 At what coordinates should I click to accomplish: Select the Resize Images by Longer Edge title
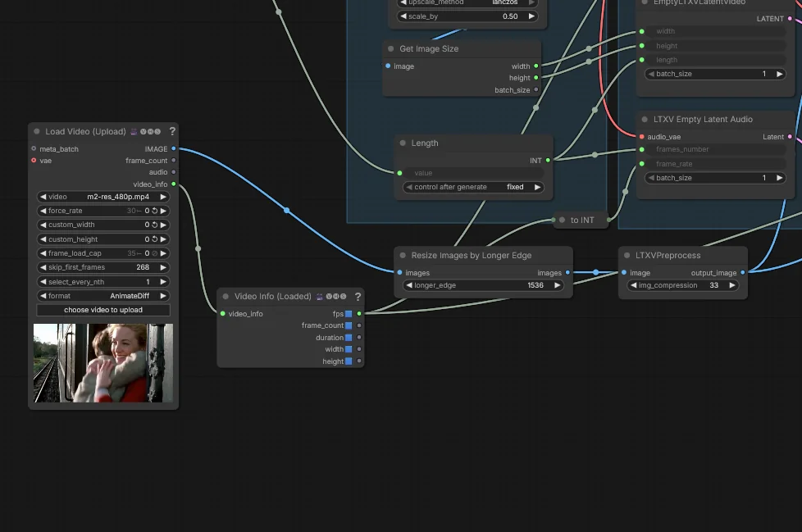tap(471, 256)
